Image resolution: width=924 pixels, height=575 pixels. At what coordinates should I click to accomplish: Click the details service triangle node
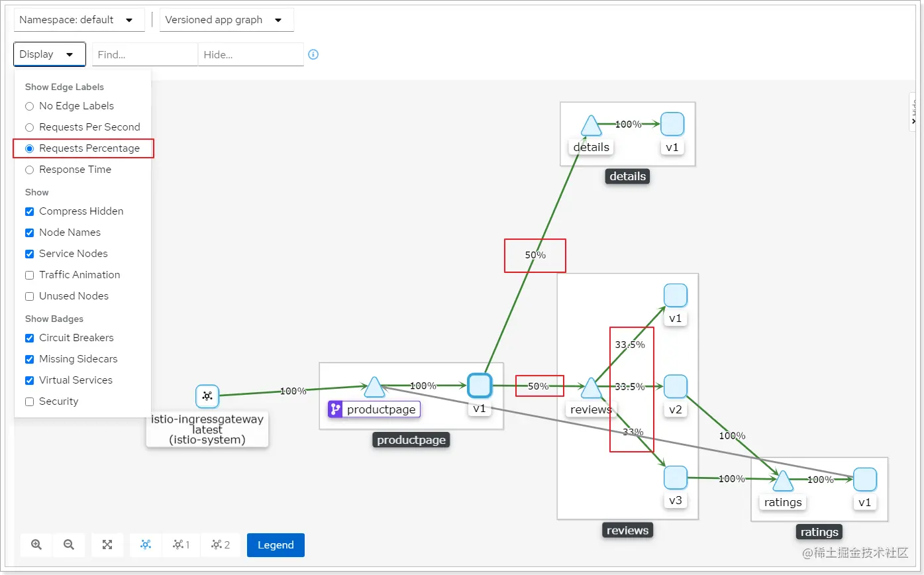591,125
